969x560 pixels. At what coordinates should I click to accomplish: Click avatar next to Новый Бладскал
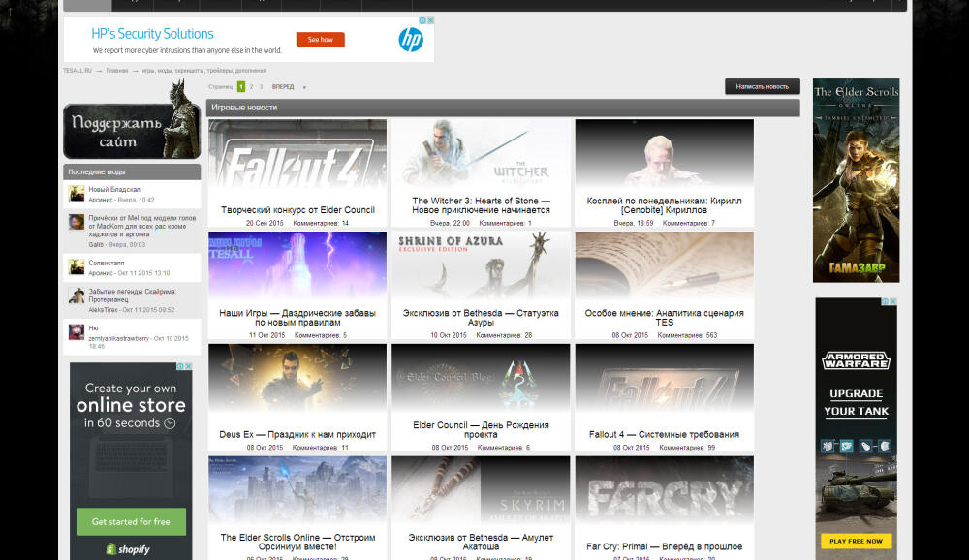tap(77, 194)
